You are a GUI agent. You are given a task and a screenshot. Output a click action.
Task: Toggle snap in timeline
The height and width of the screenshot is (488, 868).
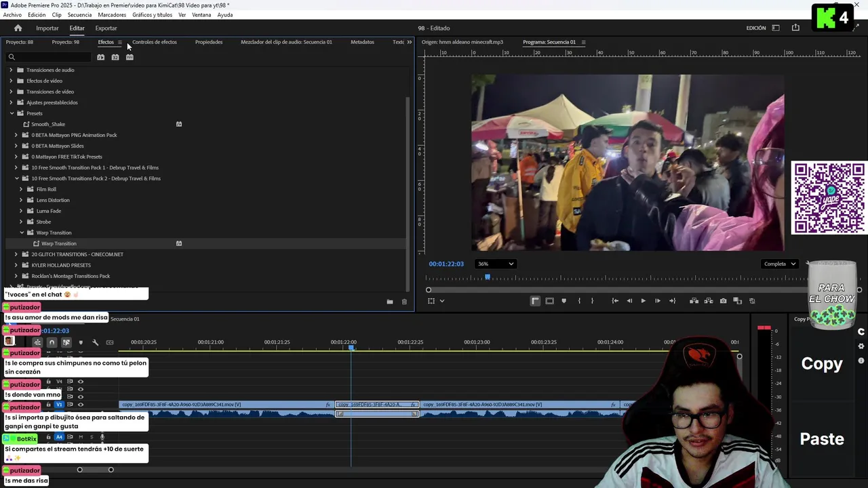click(x=52, y=342)
